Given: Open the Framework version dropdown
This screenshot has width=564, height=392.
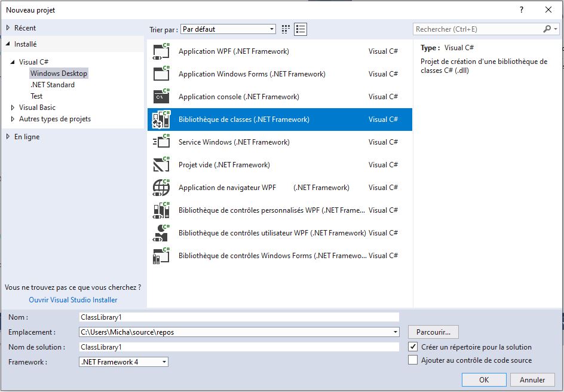Looking at the screenshot, I should pos(123,362).
